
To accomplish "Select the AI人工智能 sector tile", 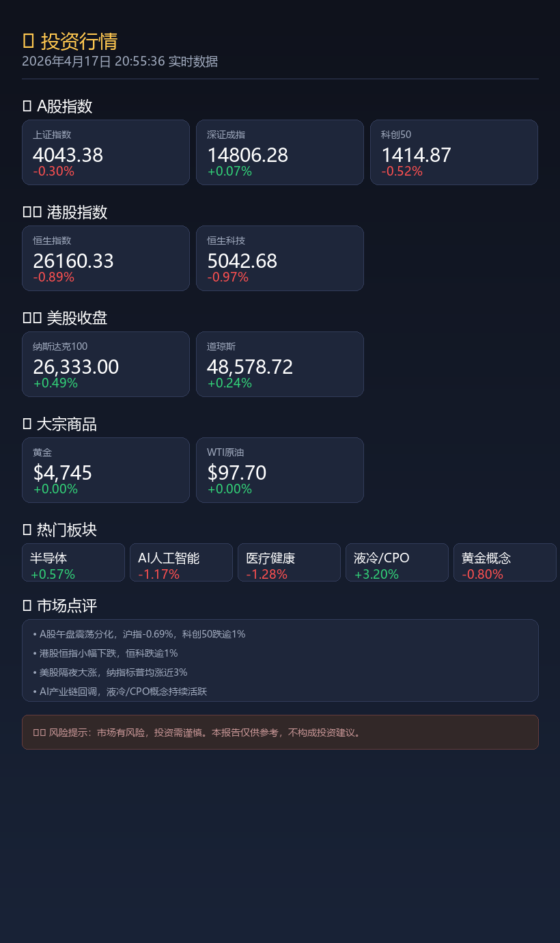I will pos(182,562).
